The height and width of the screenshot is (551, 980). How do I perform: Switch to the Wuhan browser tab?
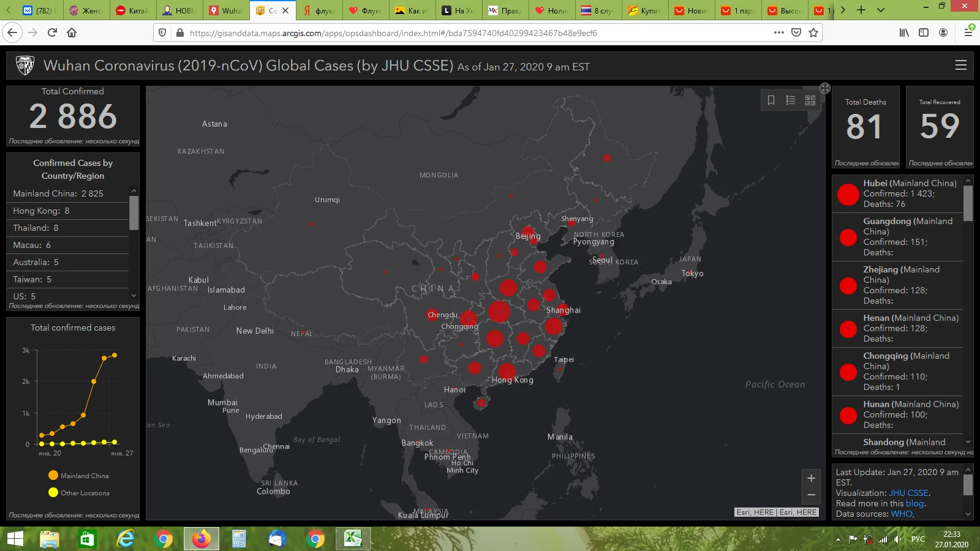pyautogui.click(x=227, y=10)
